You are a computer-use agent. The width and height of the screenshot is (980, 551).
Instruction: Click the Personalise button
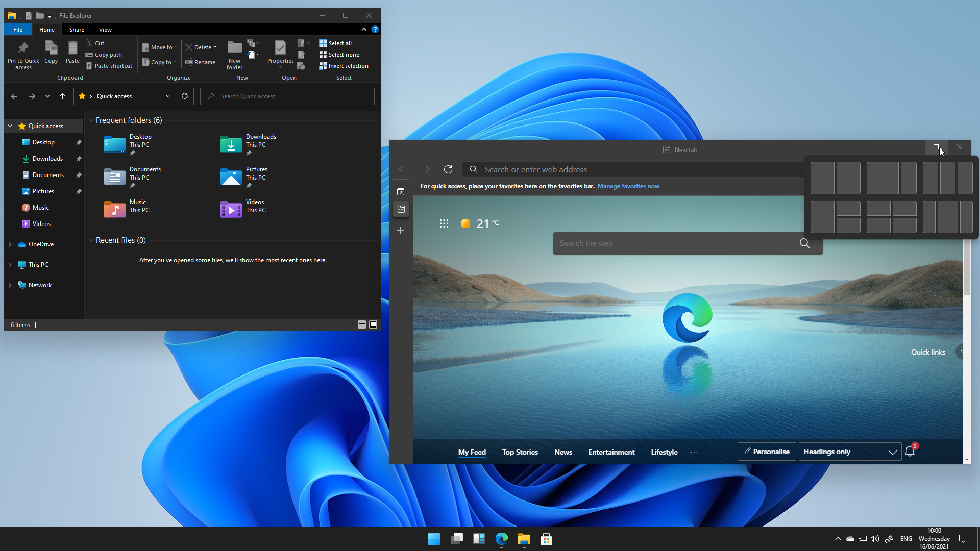pyautogui.click(x=766, y=452)
